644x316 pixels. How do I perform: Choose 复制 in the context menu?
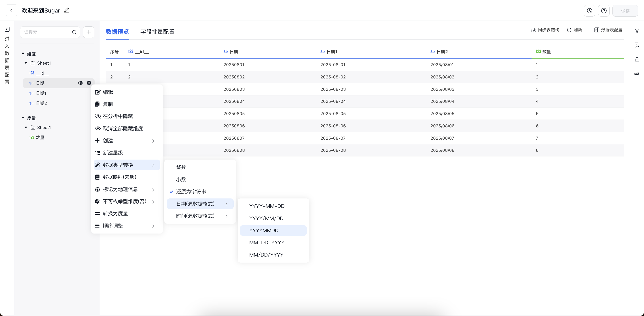pos(127,104)
